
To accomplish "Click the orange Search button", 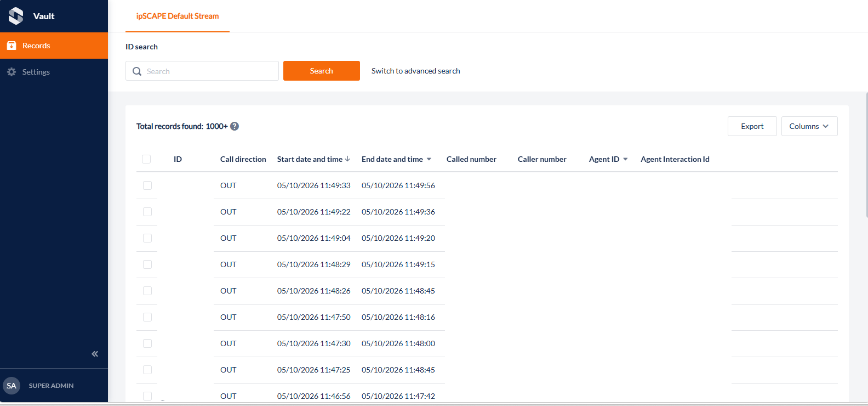I will (322, 71).
